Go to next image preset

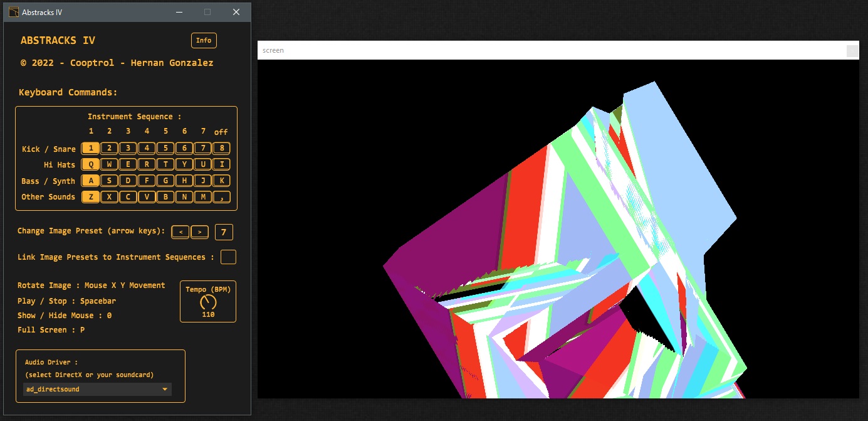[199, 232]
